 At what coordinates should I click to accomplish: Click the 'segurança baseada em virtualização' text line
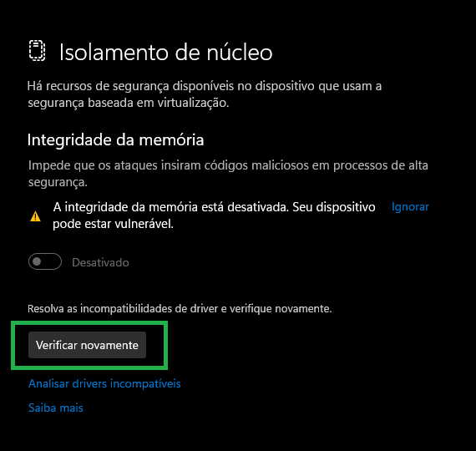pyautogui.click(x=129, y=103)
